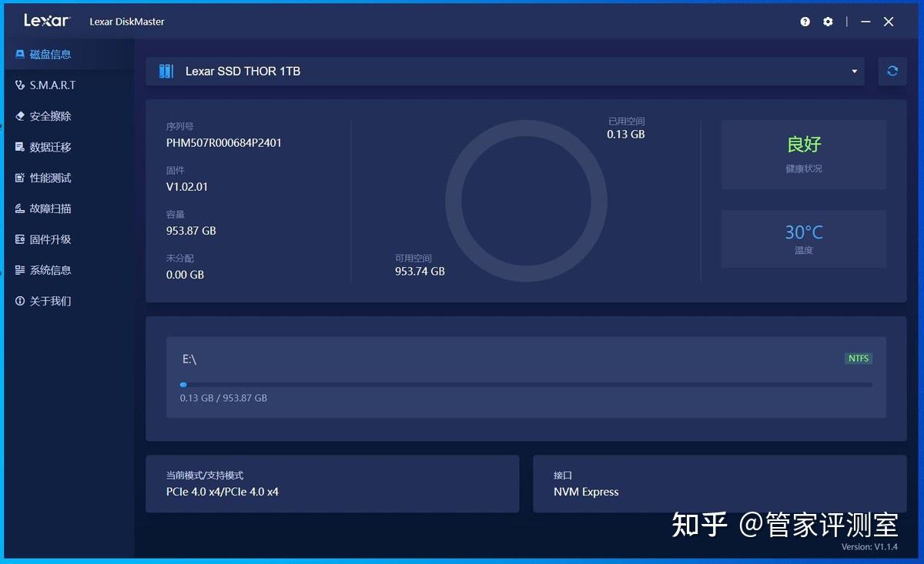The image size is (924, 564).
Task: Click the NTFS file system badge
Action: [858, 358]
